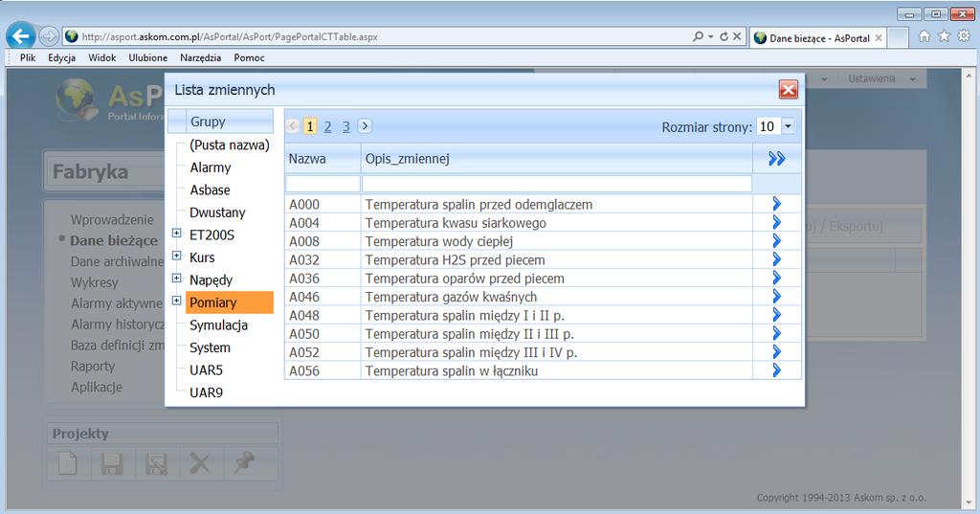Click the browser Back arrow button
The width and height of the screenshot is (980, 514).
(x=21, y=36)
